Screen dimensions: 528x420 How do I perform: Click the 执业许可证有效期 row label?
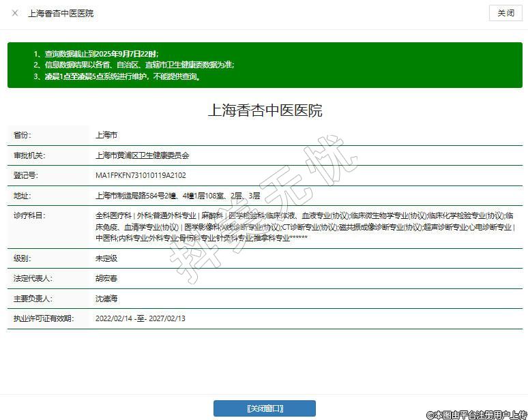(43, 318)
